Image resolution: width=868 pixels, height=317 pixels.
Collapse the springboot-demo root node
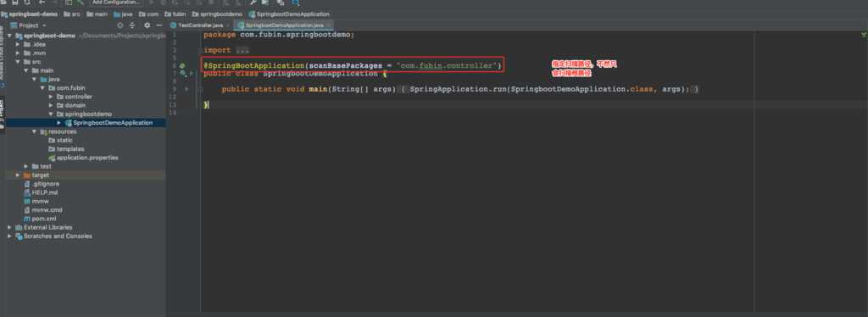(x=9, y=36)
